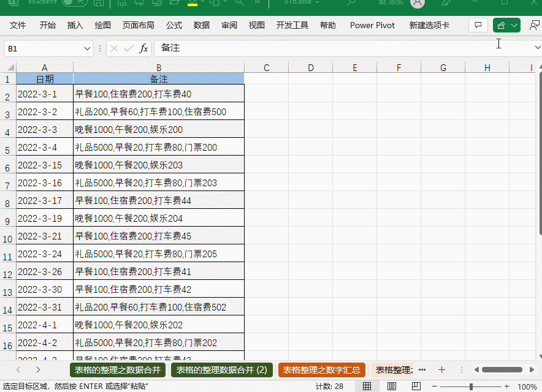Show more hidden sheet tabs

click(422, 370)
